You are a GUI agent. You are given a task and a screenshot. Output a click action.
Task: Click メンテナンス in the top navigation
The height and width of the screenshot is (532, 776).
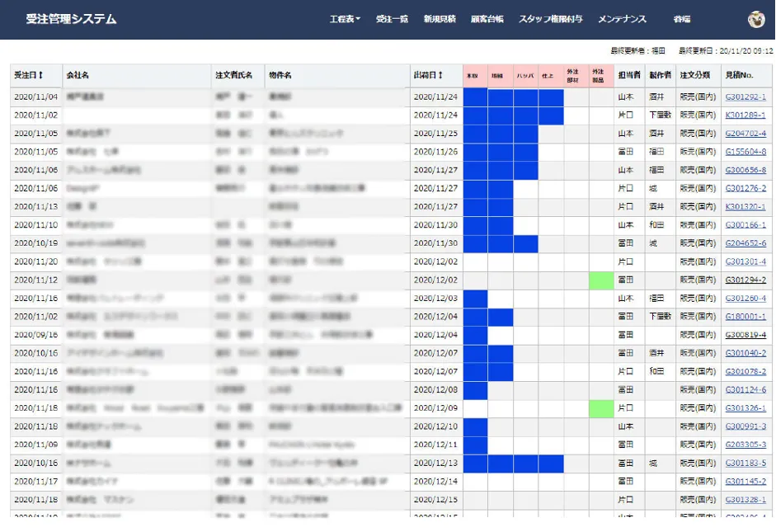click(x=622, y=19)
